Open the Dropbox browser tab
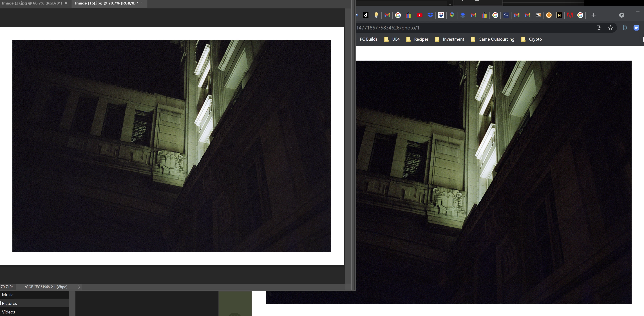This screenshot has height=316, width=644. pos(430,15)
